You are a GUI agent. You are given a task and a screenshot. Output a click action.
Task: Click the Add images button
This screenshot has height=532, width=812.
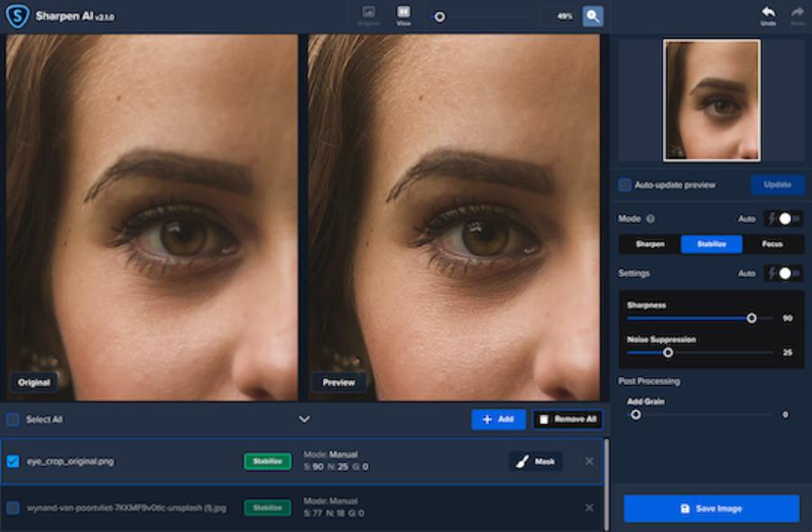[498, 419]
